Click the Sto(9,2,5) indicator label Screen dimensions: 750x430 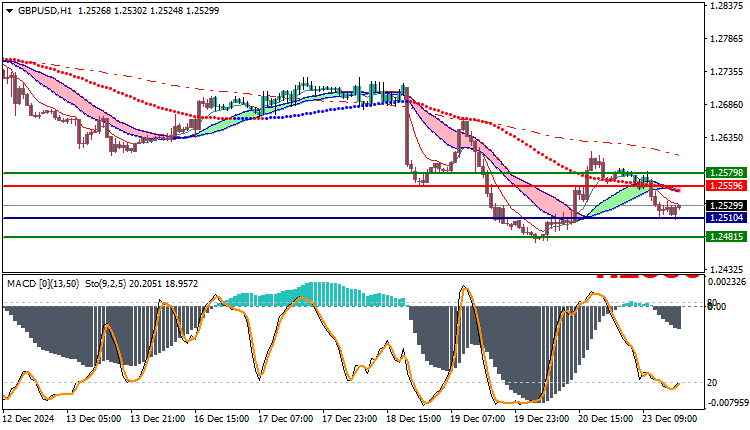[105, 284]
